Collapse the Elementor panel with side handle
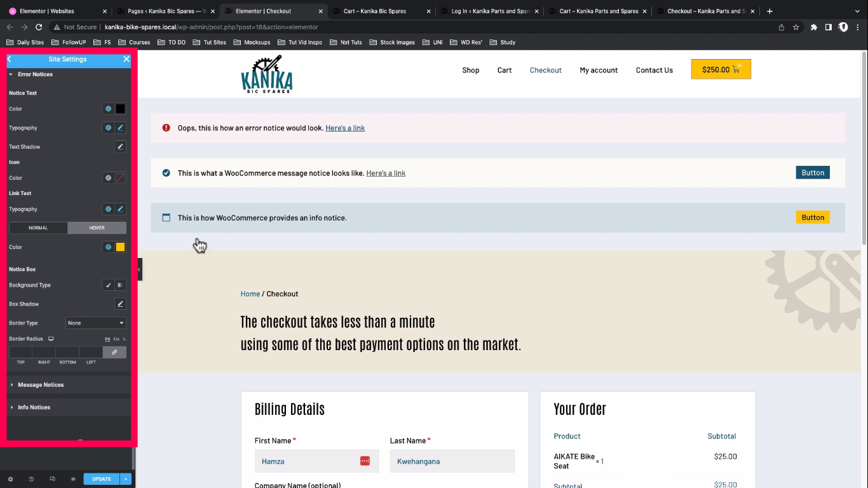The image size is (868, 488). pos(139,269)
